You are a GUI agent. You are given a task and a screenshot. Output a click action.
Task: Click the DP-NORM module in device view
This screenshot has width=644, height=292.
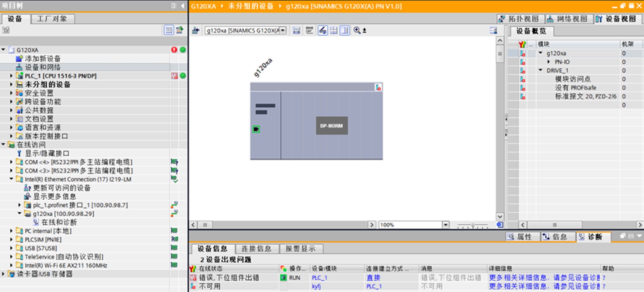332,126
